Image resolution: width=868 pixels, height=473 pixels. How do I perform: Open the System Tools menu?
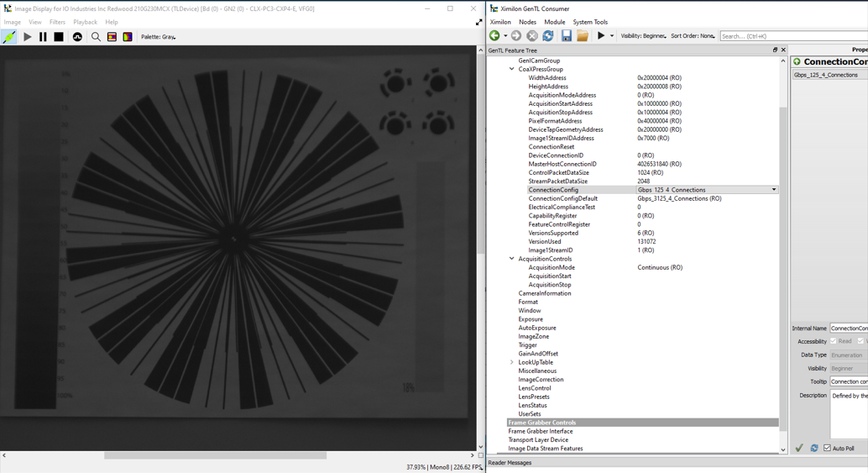point(590,22)
